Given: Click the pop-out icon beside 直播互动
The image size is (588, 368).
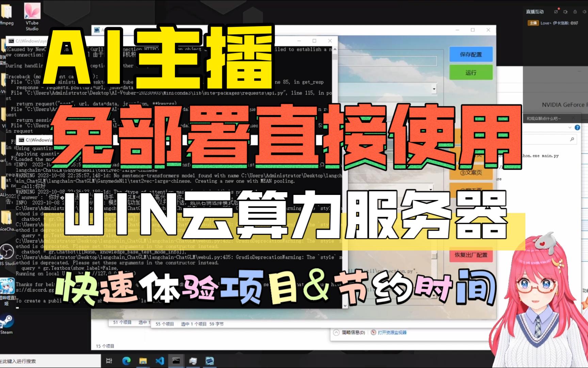Looking at the screenshot, I should (556, 12).
